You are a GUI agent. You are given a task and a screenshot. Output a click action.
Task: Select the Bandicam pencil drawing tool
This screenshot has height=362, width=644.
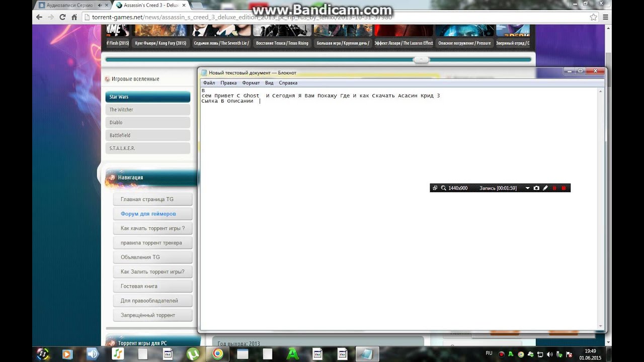click(545, 188)
